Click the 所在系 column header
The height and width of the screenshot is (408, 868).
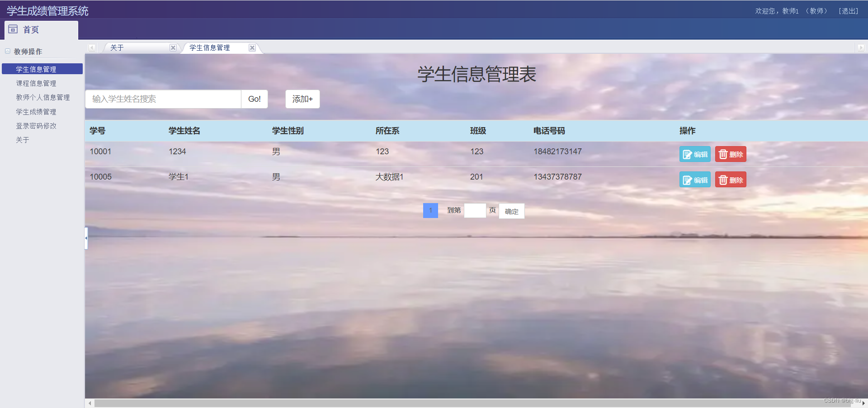click(x=387, y=131)
